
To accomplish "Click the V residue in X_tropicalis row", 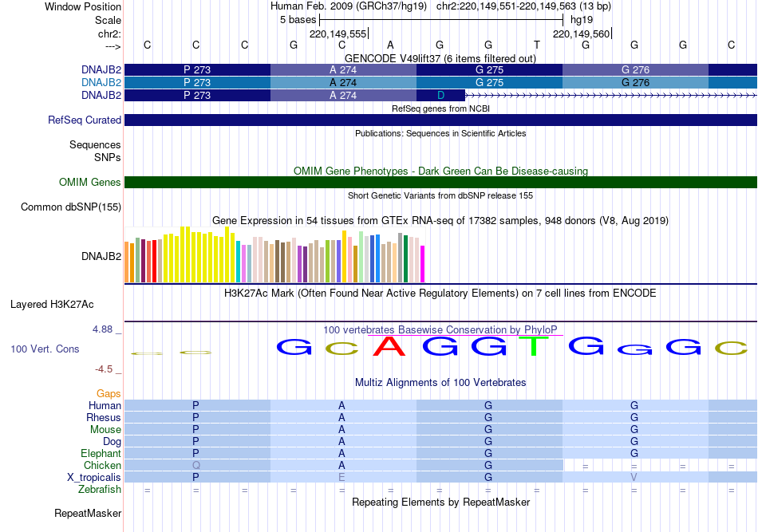I will coord(634,478).
